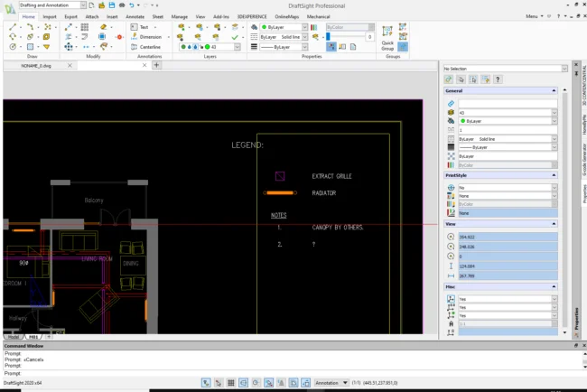Click the New document icon in the title bar
Viewport: 587px width, 392px height.
pyautogui.click(x=91, y=5)
